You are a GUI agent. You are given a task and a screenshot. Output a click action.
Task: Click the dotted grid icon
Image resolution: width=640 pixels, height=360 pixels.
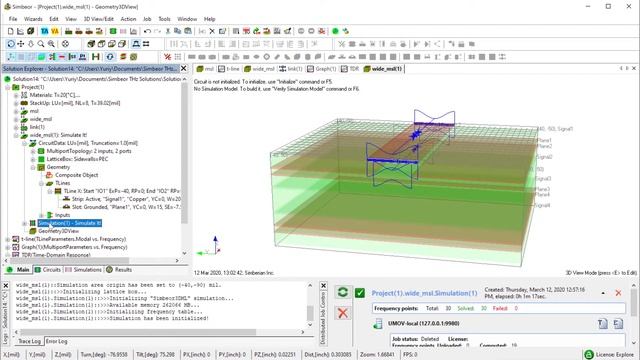pyautogui.click(x=178, y=57)
